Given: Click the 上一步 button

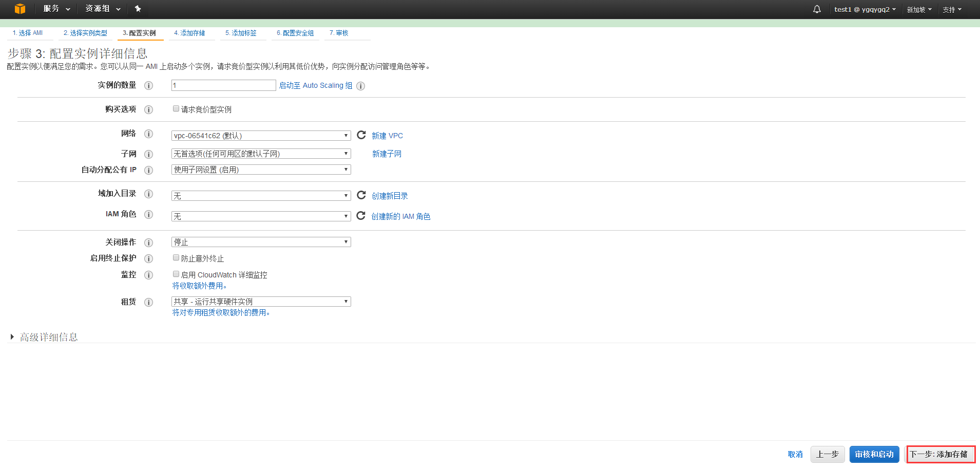Looking at the screenshot, I should coord(828,454).
